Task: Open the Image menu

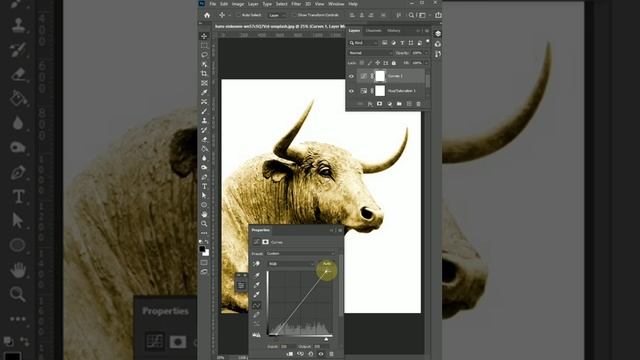Action: (238, 4)
